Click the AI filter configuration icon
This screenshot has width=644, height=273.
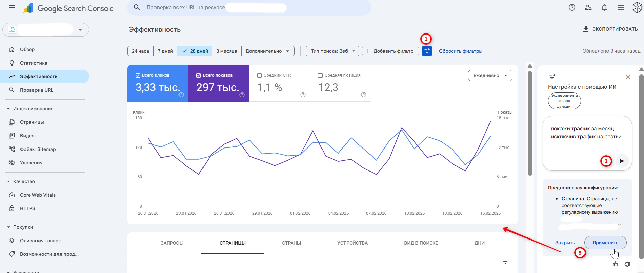(x=427, y=51)
